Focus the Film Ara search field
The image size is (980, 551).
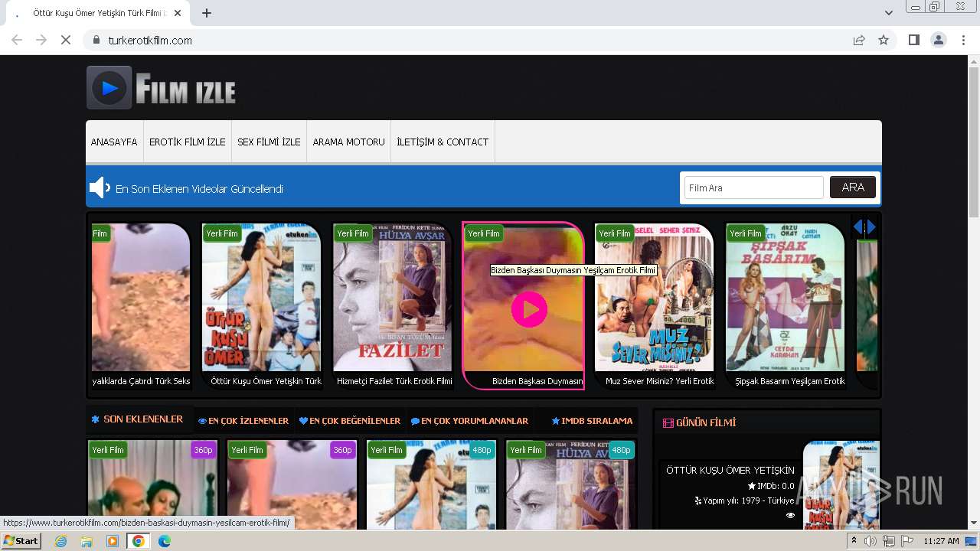[x=753, y=187]
